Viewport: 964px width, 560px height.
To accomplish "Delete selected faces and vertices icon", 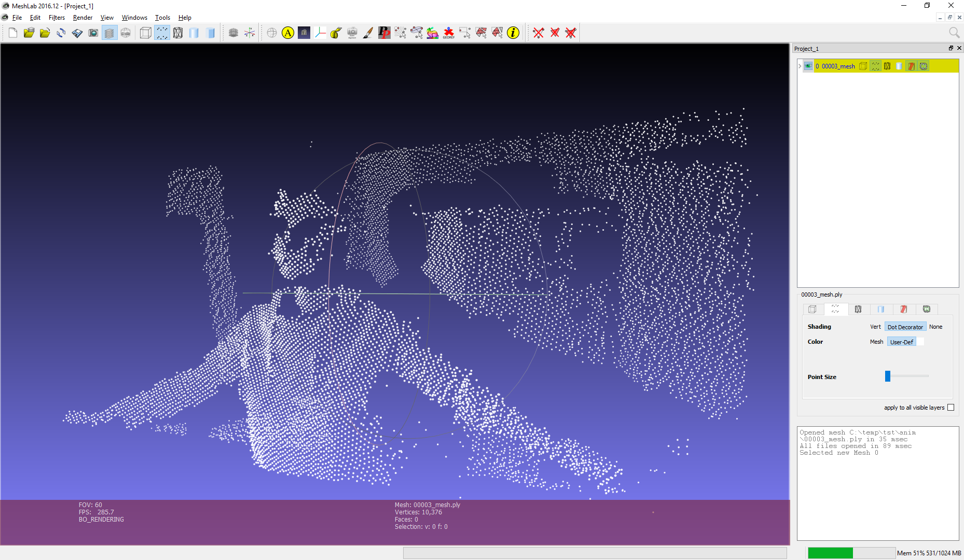I will pos(571,33).
